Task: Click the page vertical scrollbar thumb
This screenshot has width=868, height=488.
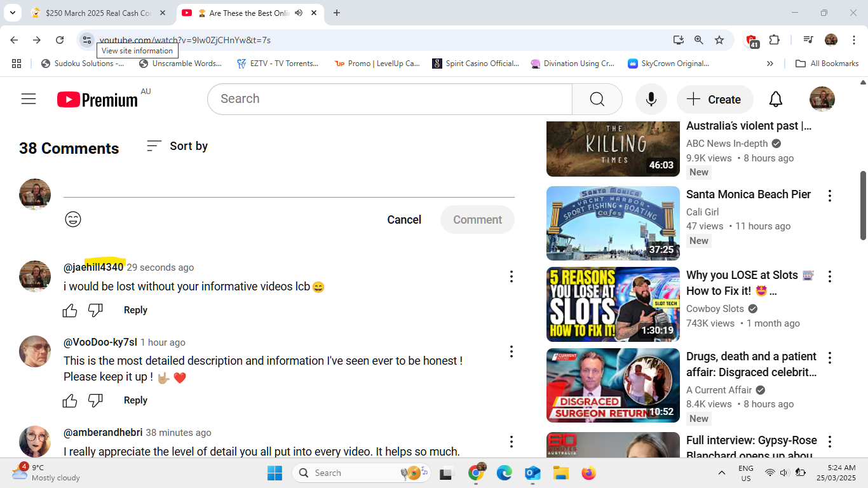Action: (x=863, y=205)
